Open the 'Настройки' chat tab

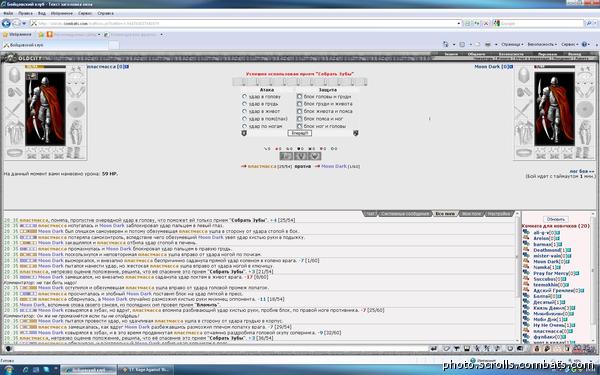499,214
